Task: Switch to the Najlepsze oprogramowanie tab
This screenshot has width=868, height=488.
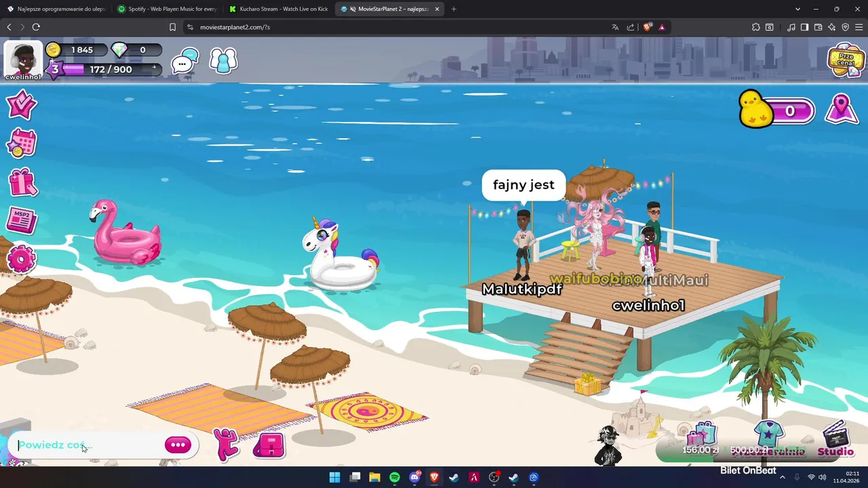Action: click(x=56, y=9)
